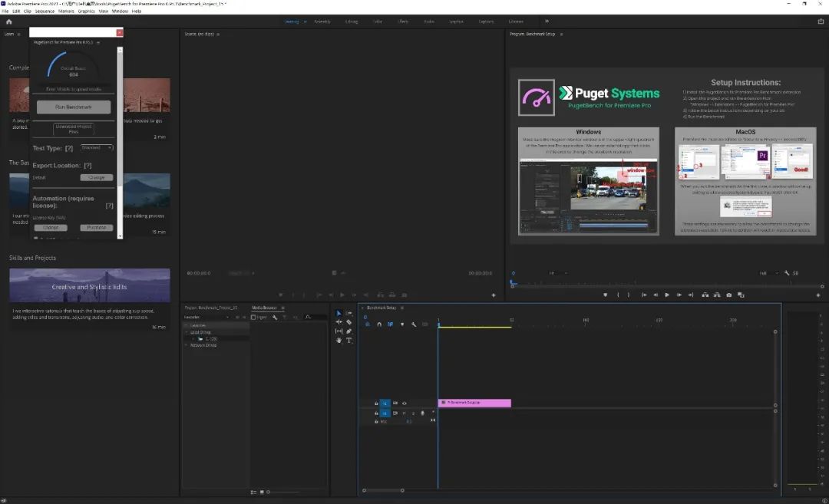The height and width of the screenshot is (504, 829).
Task: Expand the Local Drives tree node
Action: pyautogui.click(x=187, y=332)
